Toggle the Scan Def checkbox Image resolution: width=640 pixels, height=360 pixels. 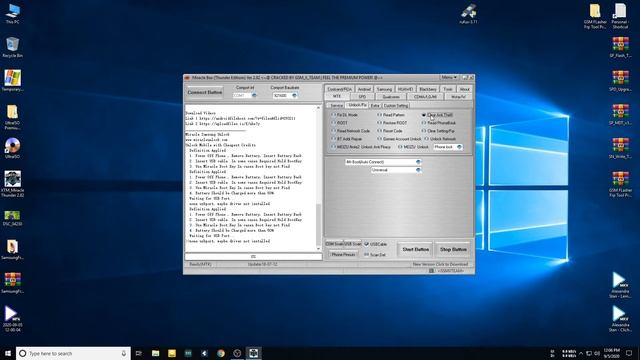point(375,255)
